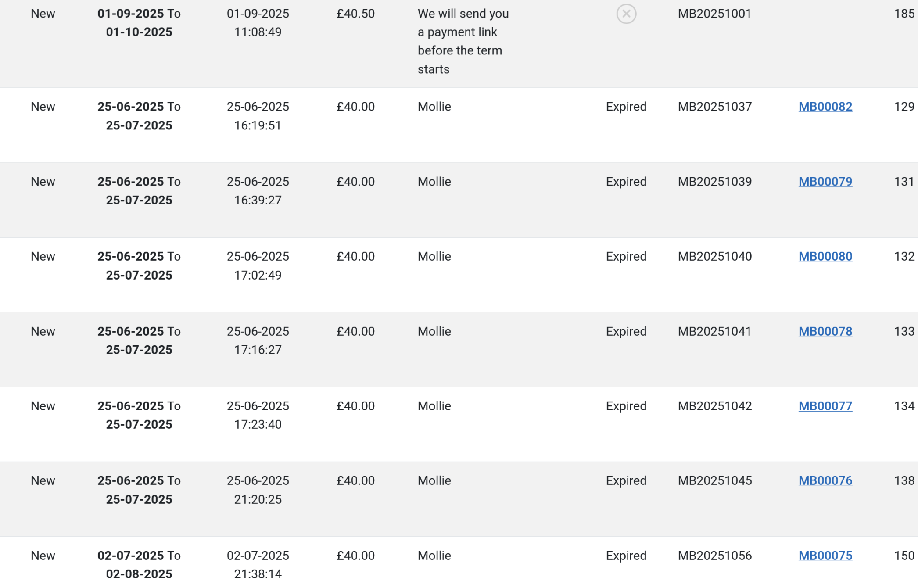918x588 pixels.
Task: Click Mollie payment method for MB20251042
Action: pos(434,406)
